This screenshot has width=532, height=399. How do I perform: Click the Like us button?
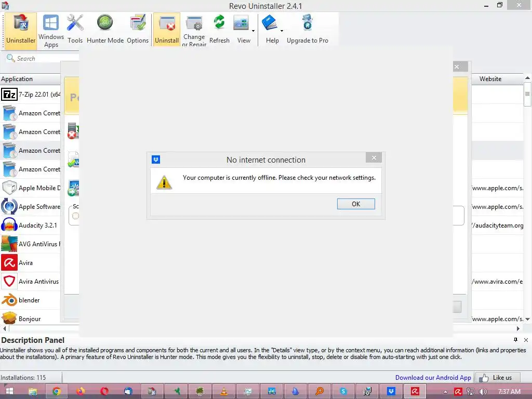click(498, 378)
